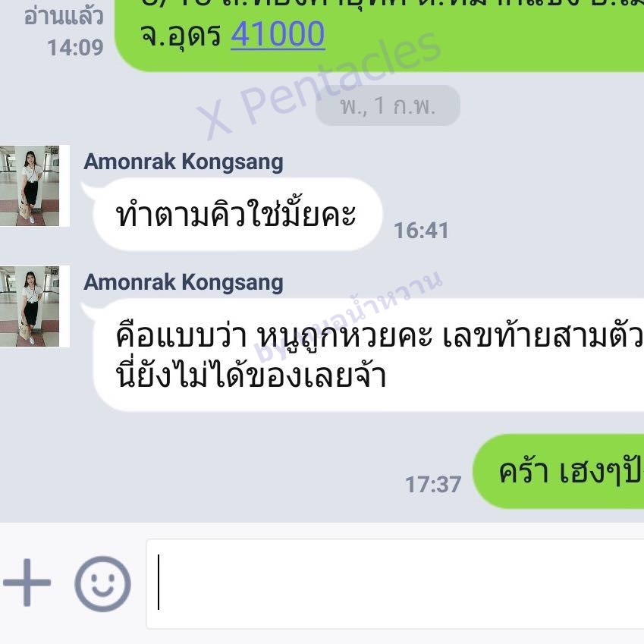Viewport: 644px width, 644px height.
Task: Tap the 17:37 message timestamp
Action: (x=433, y=484)
